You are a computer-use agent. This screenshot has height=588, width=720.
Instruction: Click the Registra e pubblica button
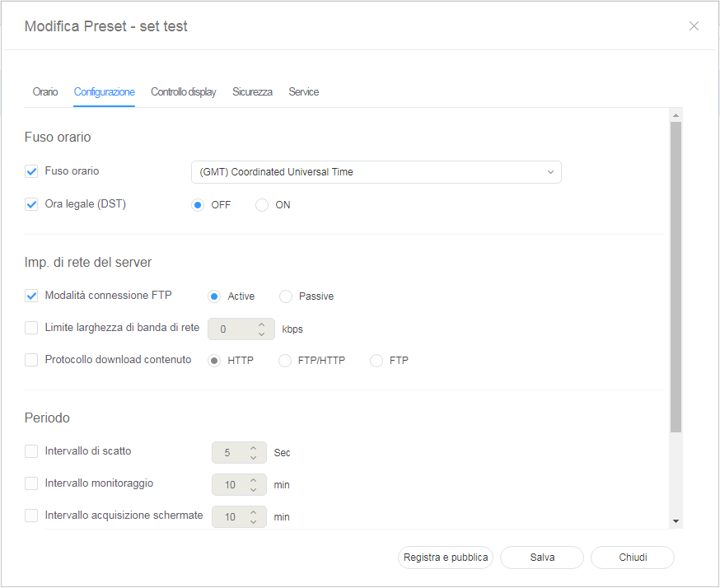pyautogui.click(x=446, y=558)
